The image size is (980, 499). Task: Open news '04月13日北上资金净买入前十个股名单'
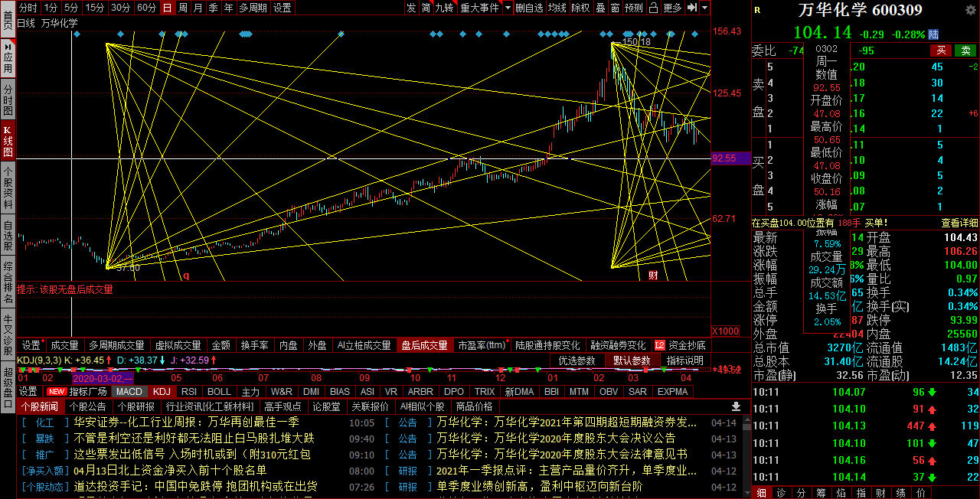click(170, 470)
